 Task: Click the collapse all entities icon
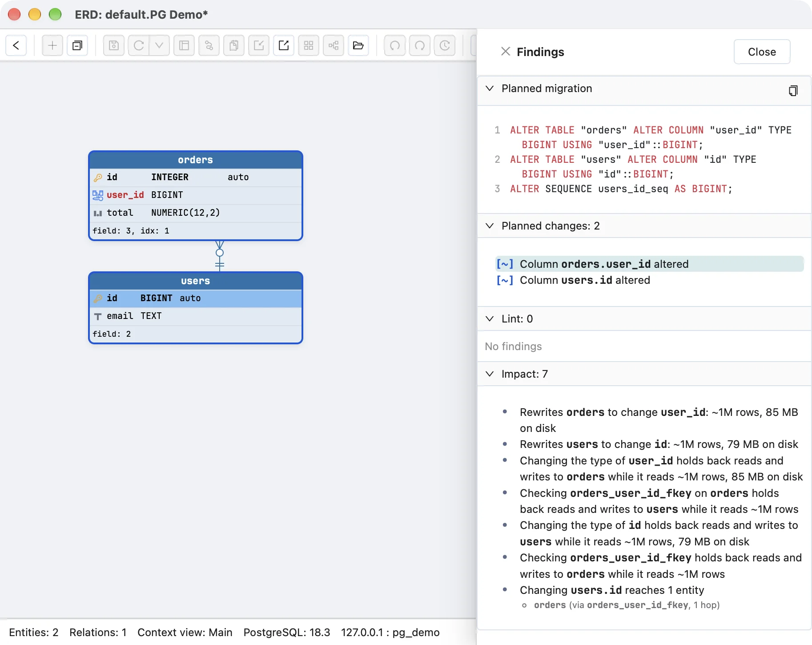[77, 45]
